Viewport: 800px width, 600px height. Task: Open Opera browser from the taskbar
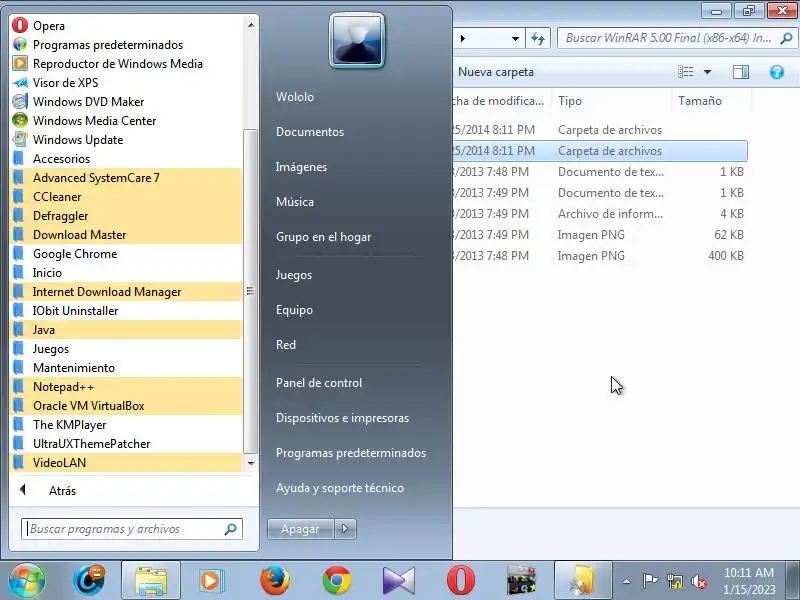[461, 581]
